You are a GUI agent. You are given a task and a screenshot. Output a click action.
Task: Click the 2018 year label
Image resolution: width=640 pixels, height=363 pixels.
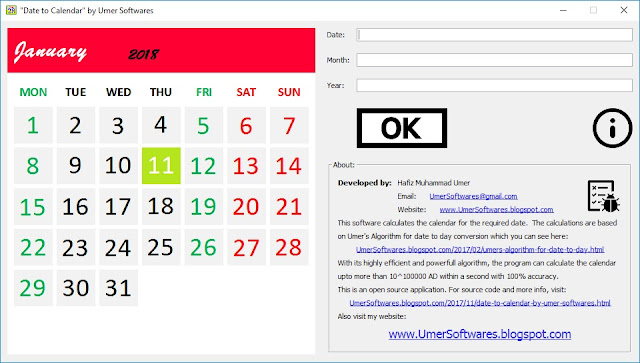[143, 54]
